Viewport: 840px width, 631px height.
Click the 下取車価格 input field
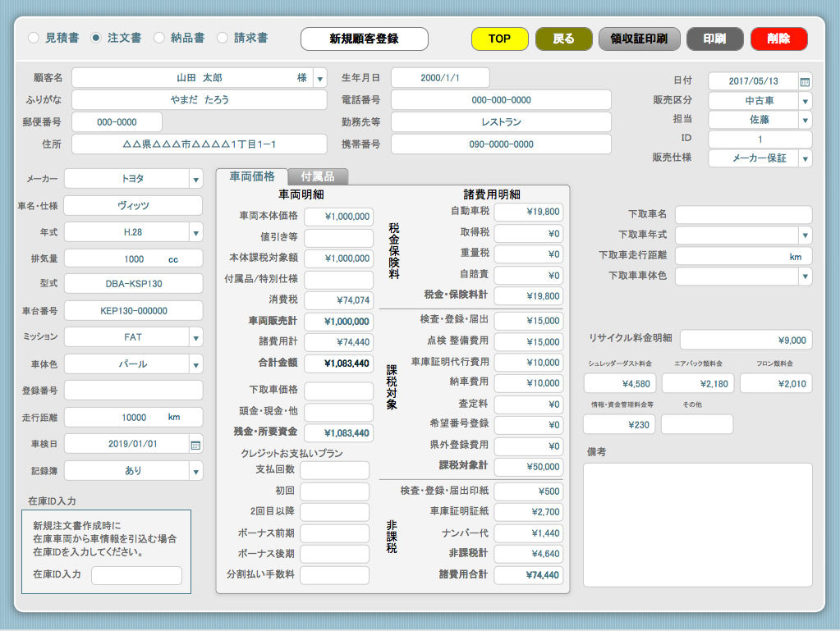338,391
